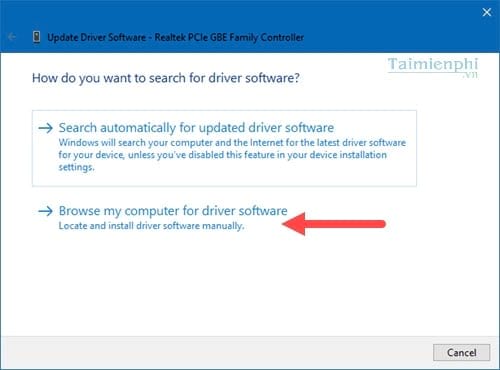Click the text 'Locate and install driver software manually.'
Screen dimensions: 500x370
(151, 226)
